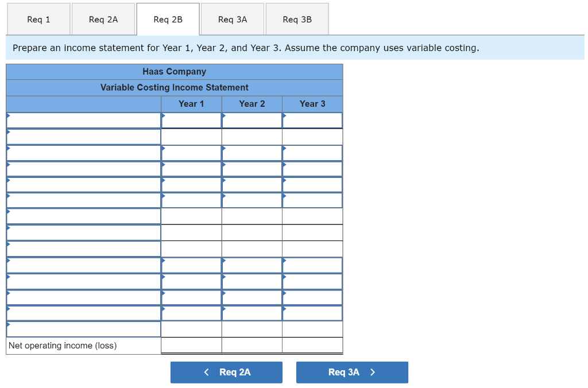Click the Year 2 Net operating income input cell
This screenshot has width=588, height=388.
(x=252, y=346)
